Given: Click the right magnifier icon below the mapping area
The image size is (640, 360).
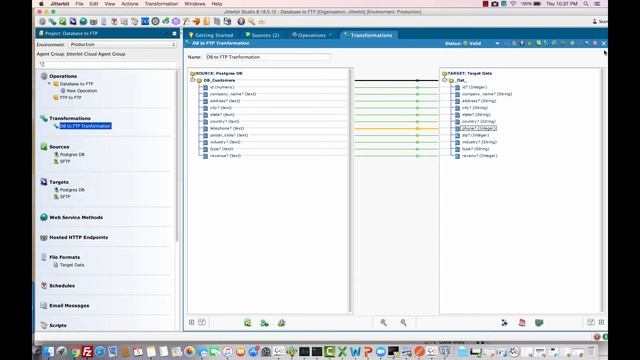Looking at the screenshot, I should click(x=403, y=322).
